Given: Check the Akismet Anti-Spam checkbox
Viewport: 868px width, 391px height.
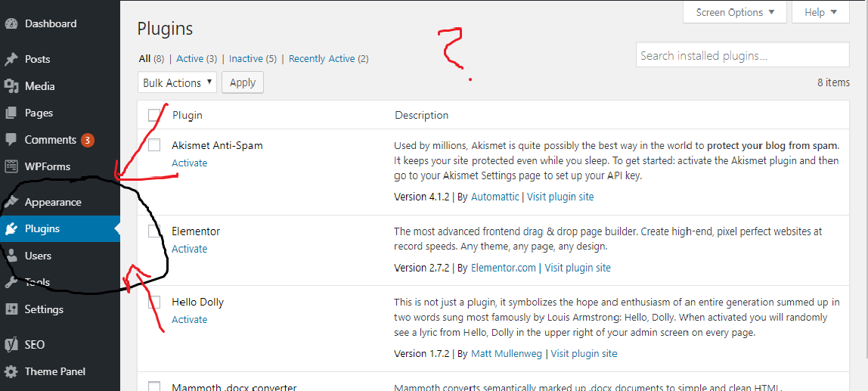Looking at the screenshot, I should click(x=154, y=145).
